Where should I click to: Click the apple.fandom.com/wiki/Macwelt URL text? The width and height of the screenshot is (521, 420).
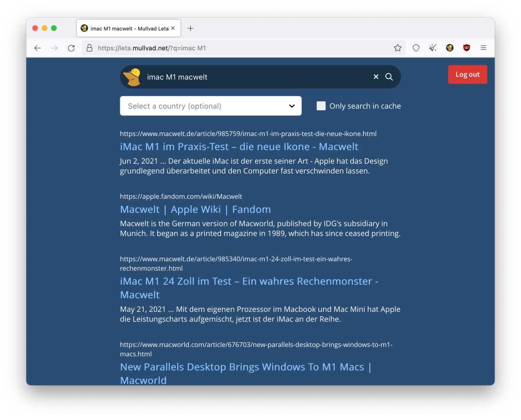[181, 196]
